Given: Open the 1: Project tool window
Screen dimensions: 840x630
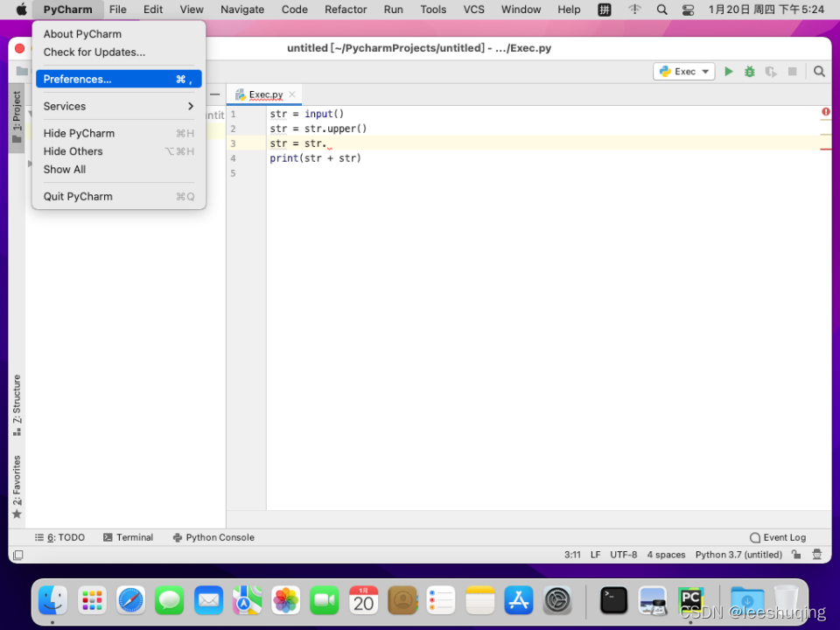Looking at the screenshot, I should 17,116.
